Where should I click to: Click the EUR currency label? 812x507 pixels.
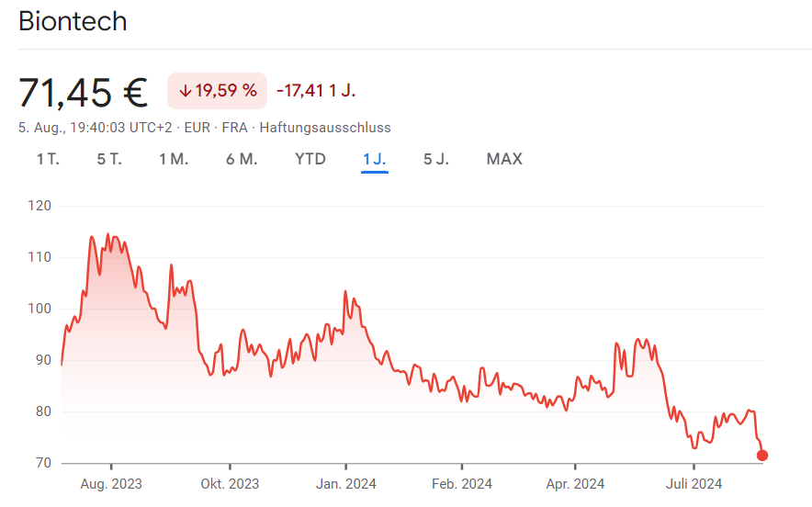pyautogui.click(x=197, y=128)
